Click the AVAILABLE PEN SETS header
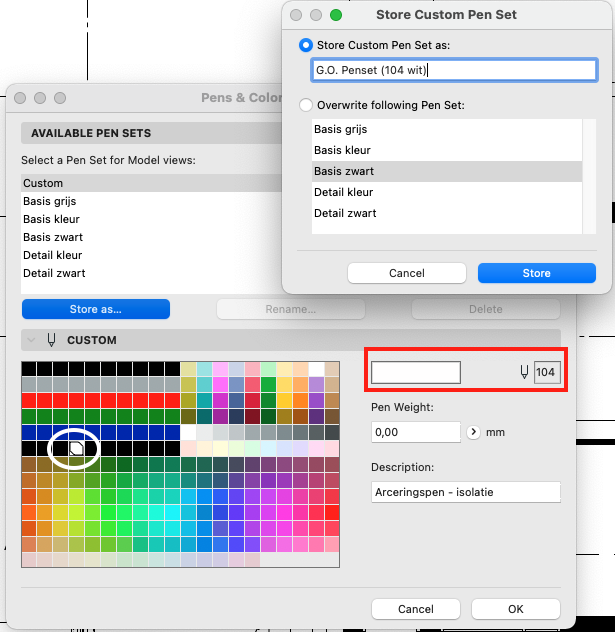 point(152,133)
